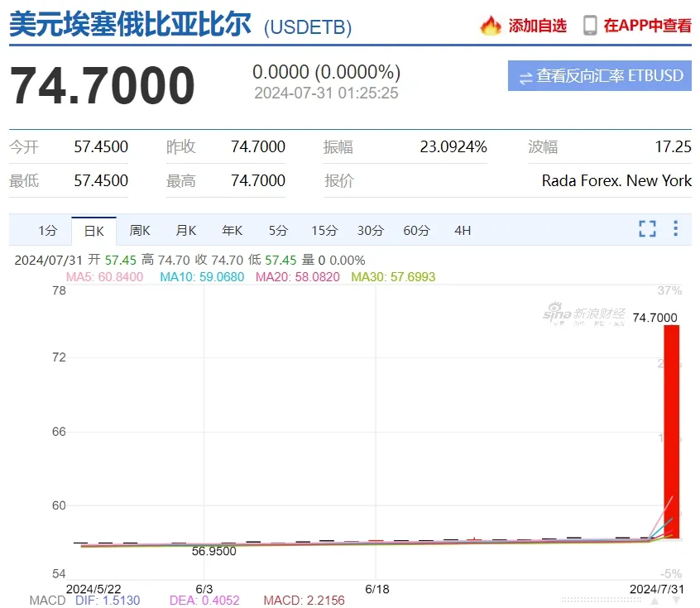Switch to the 周K weekly chart tab
The image size is (700, 608).
[139, 230]
